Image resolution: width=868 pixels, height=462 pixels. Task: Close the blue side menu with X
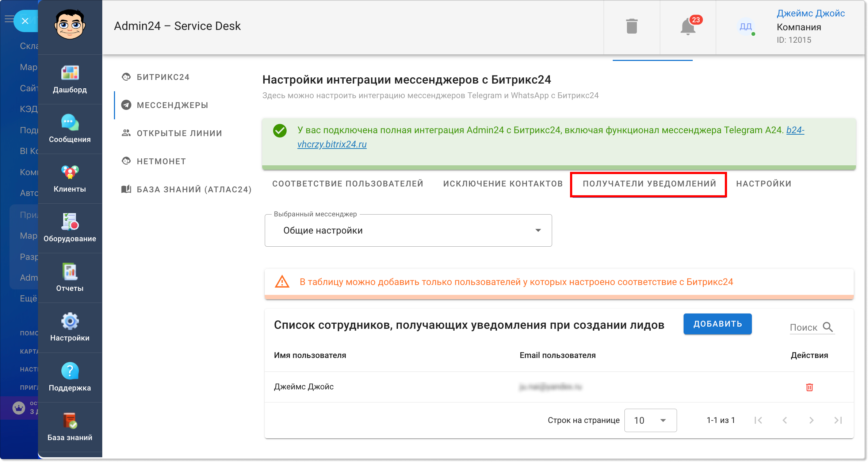25,21
